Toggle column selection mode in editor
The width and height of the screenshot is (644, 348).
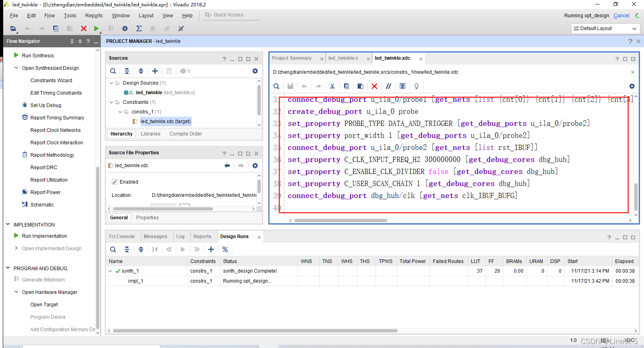pos(402,86)
